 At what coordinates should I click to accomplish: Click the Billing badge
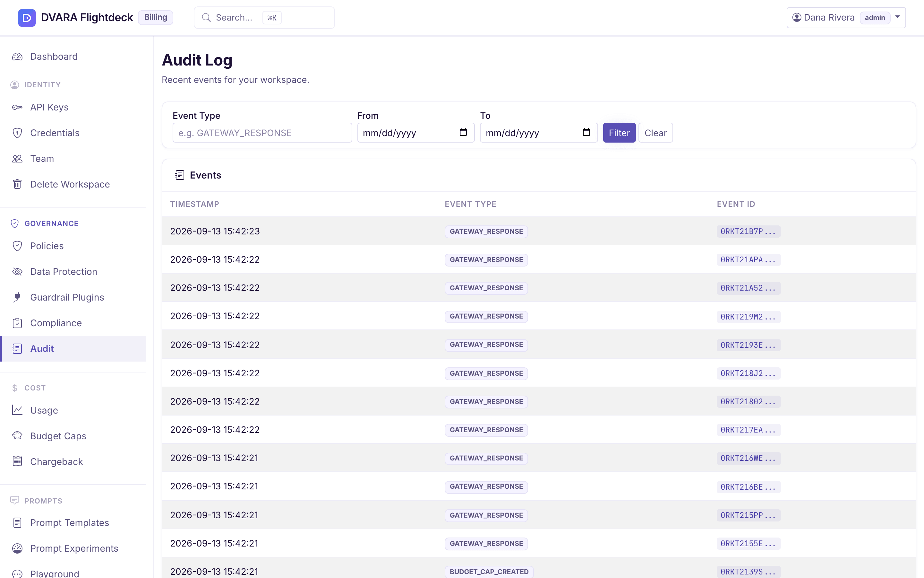pos(155,17)
